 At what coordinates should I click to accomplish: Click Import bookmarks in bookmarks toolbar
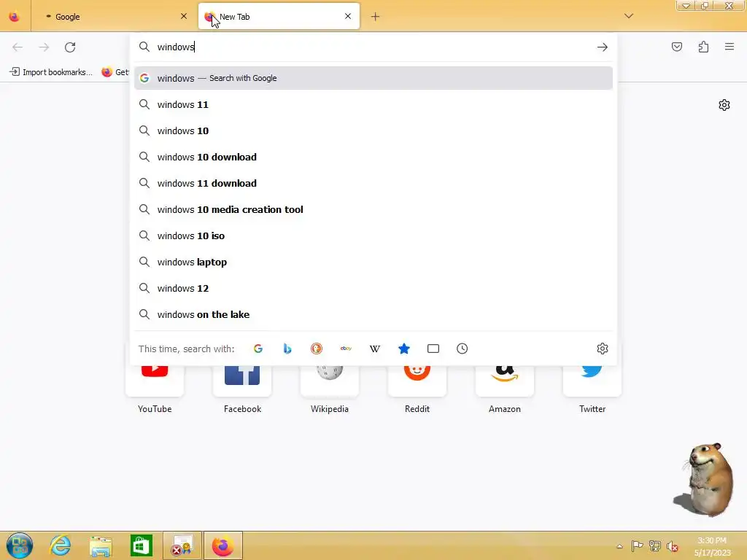51,72
